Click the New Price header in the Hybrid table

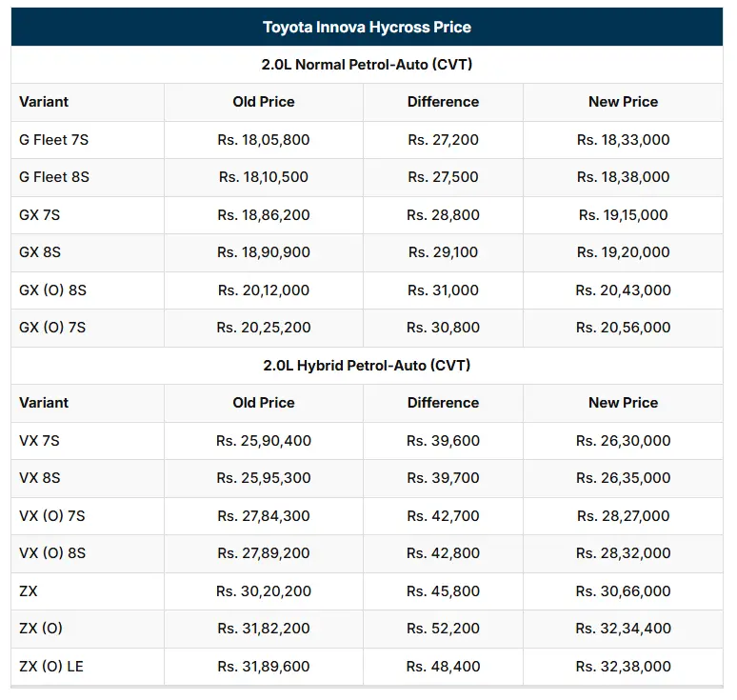[623, 403]
